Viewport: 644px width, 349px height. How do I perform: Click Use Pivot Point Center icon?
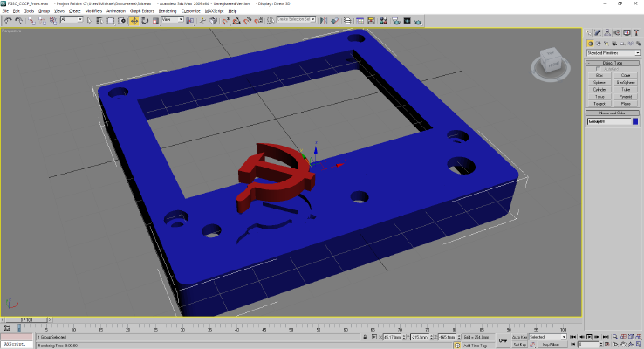click(189, 21)
